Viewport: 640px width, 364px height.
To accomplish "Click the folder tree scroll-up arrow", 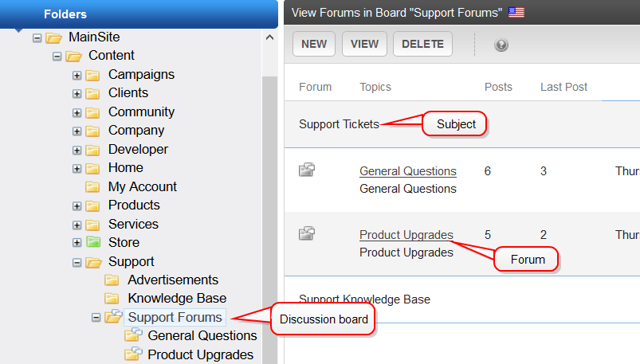I will pyautogui.click(x=269, y=37).
